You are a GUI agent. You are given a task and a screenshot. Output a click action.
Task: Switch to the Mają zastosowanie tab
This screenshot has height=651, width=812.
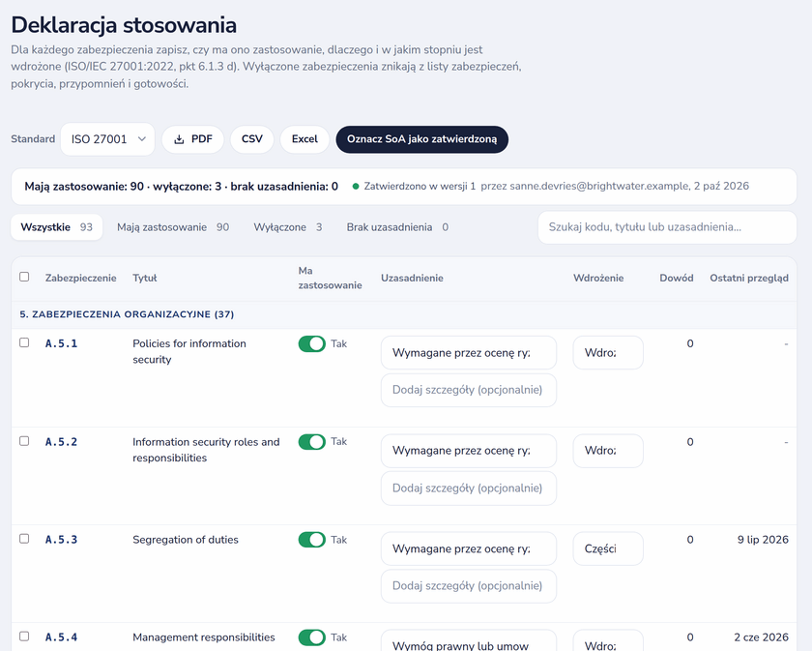(x=173, y=227)
